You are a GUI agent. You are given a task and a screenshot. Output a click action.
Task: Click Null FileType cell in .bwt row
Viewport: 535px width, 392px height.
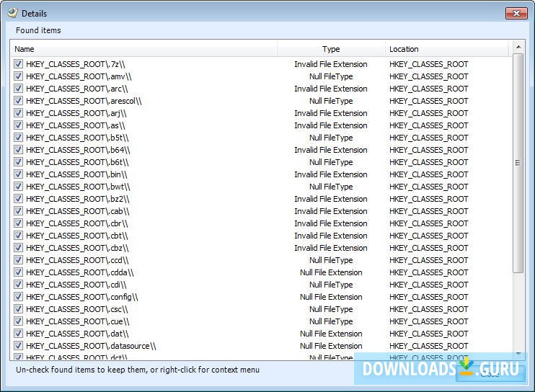(331, 187)
